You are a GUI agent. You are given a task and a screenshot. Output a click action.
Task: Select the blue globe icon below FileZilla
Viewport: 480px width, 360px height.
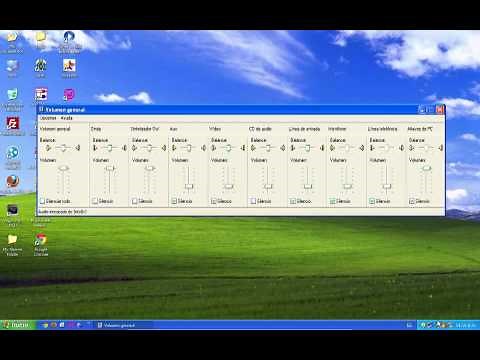13,153
